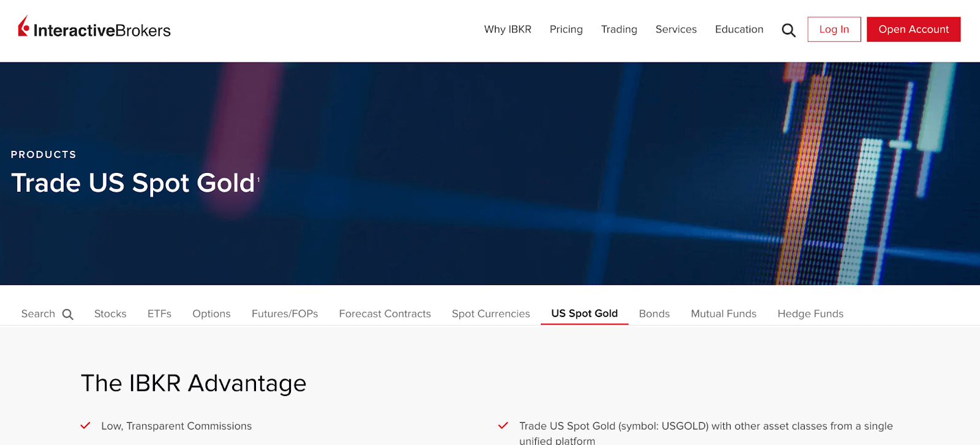980x445 pixels.
Task: Open the Why IBKR menu
Action: (x=508, y=29)
